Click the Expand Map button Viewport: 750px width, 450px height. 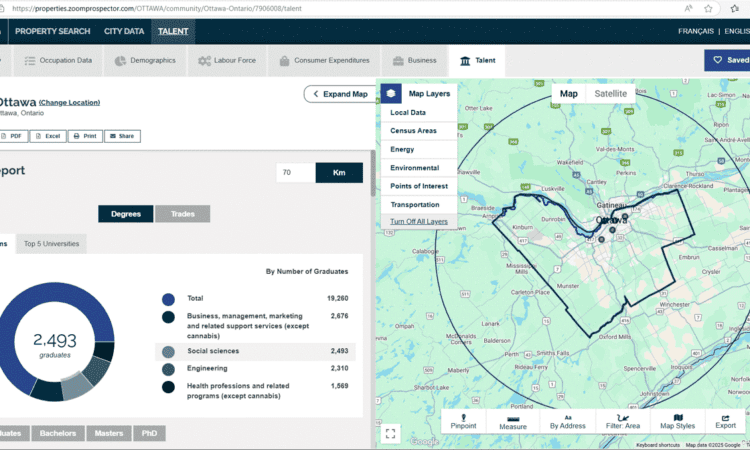341,94
